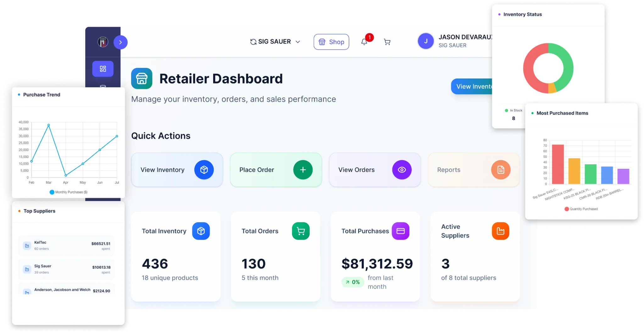This screenshot has height=333, width=644.
Task: Select the KelTec supplier row
Action: point(66,245)
